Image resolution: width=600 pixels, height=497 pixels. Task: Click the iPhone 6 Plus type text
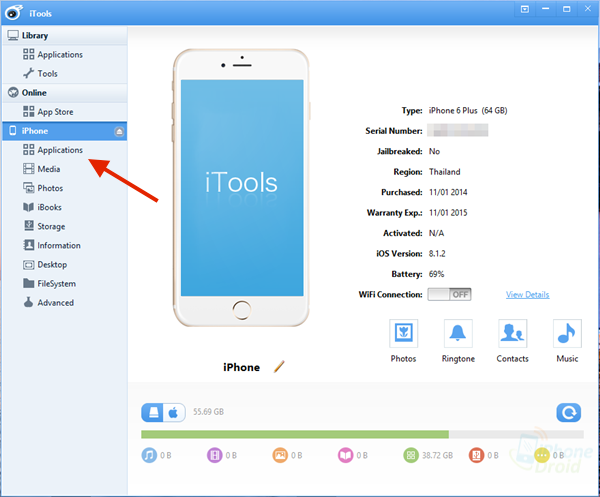tap(468, 111)
